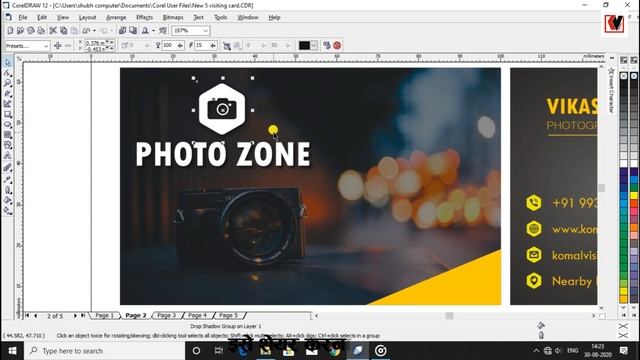The image size is (640, 360).
Task: Select the Interactive Fill tool in toolbox
Action: [x=7, y=211]
